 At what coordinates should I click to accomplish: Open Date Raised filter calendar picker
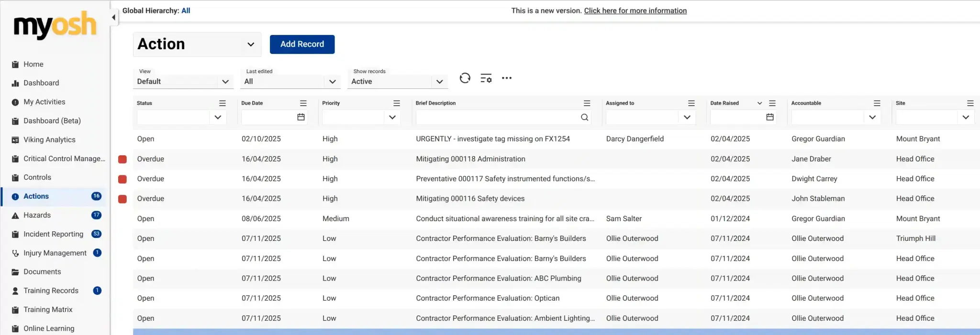pos(770,117)
